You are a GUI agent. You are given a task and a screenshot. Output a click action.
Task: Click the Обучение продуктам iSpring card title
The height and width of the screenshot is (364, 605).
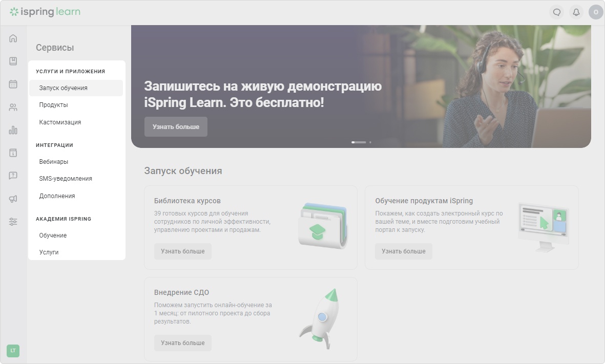click(424, 201)
